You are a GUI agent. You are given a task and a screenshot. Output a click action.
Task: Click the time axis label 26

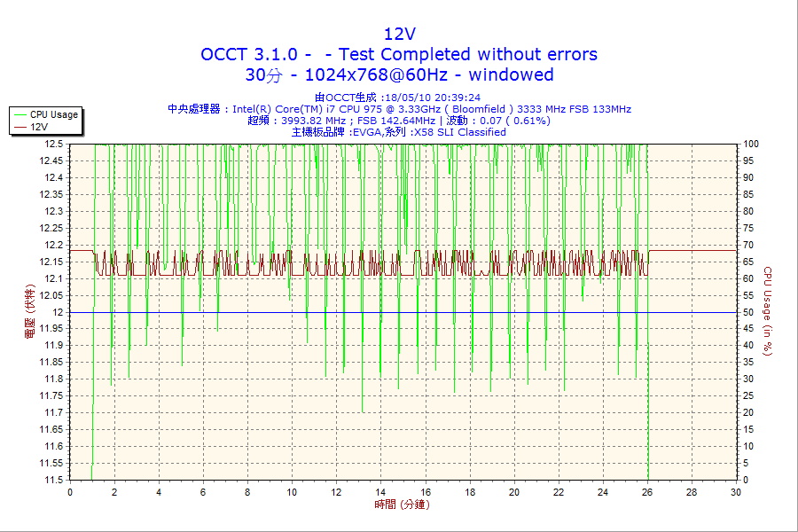point(647,492)
